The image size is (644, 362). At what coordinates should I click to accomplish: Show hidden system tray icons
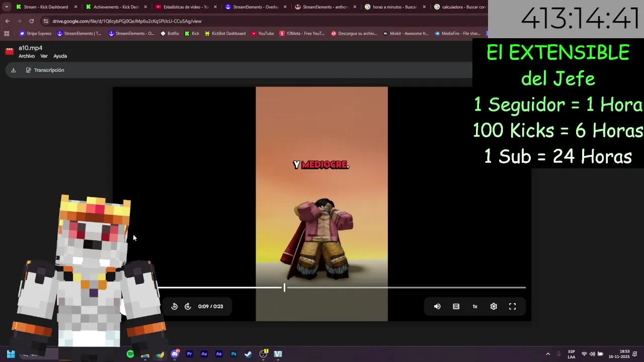tap(548, 354)
